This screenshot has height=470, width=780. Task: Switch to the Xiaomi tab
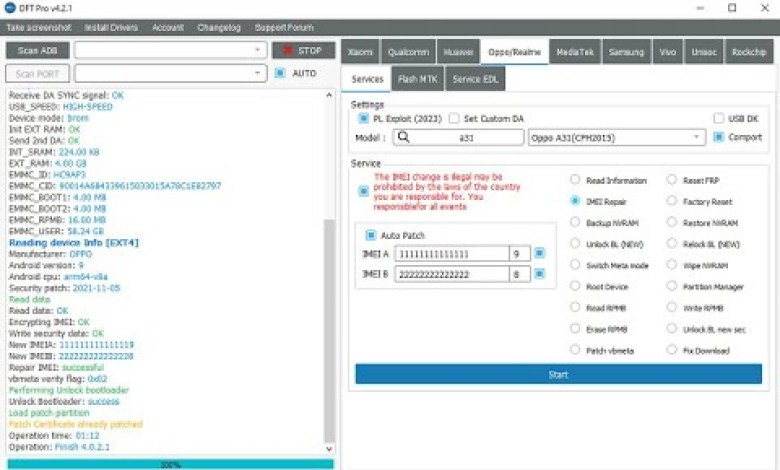click(360, 52)
